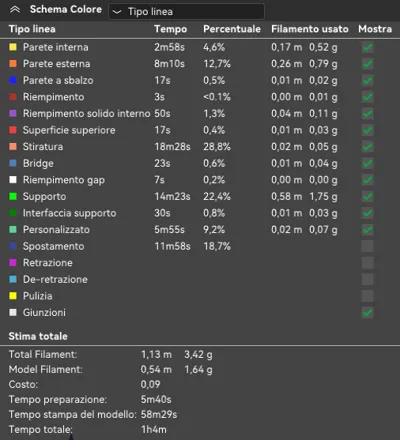Click the dropdown arrow beside Tipo linea

[117, 12]
